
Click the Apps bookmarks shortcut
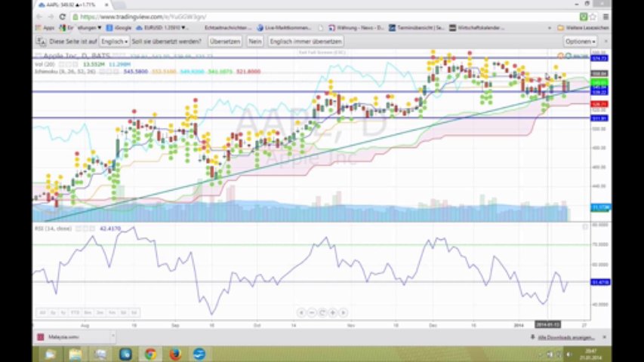pyautogui.click(x=45, y=28)
